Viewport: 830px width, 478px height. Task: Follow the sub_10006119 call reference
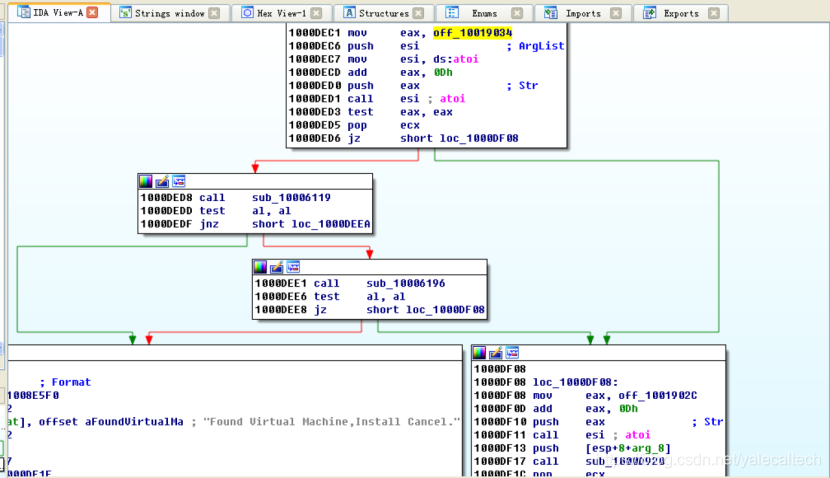coord(291,197)
